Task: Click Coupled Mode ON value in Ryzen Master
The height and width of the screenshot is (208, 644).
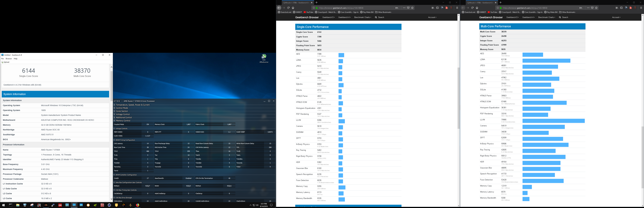Action: (x=148, y=124)
